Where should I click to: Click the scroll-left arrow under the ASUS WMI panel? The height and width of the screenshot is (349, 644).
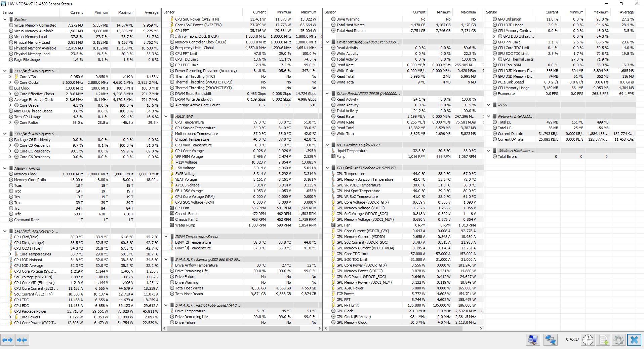click(x=164, y=328)
